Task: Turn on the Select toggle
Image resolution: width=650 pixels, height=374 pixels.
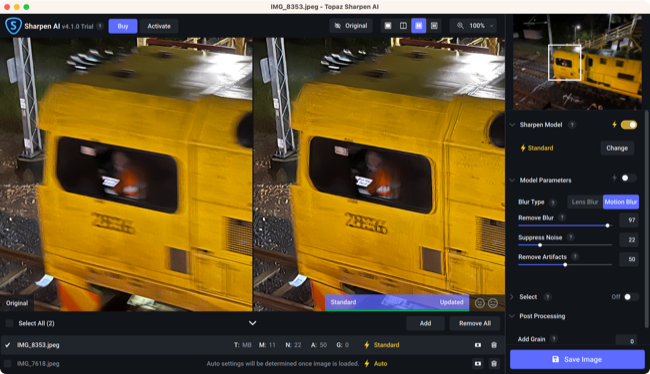Action: pos(631,297)
